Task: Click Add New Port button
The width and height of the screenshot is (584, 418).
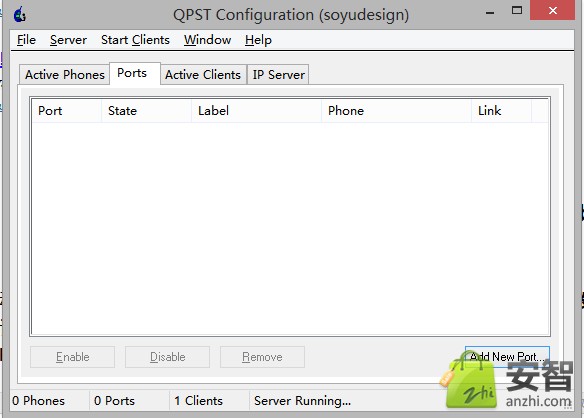Action: (507, 357)
